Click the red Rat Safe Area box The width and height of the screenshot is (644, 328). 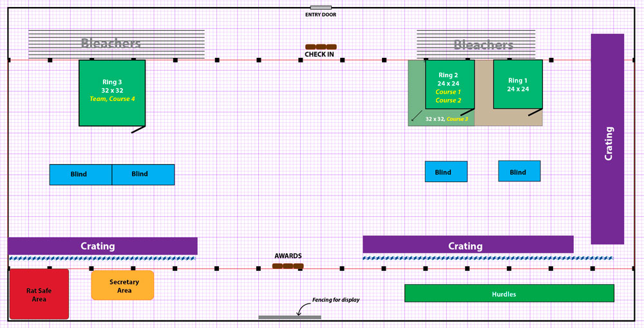39,294
